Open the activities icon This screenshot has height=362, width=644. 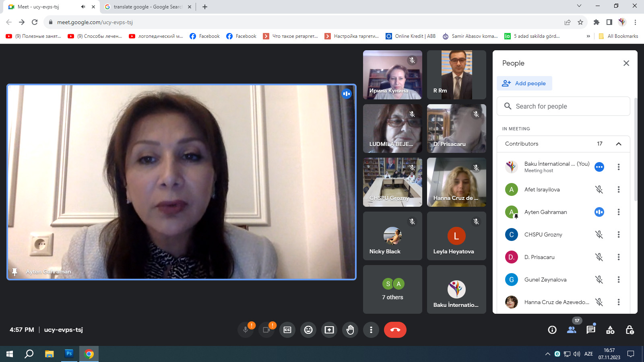coord(610,330)
